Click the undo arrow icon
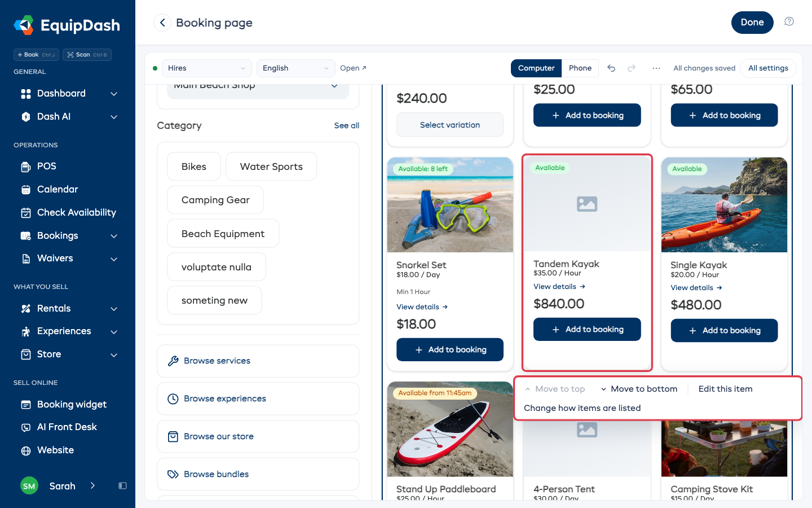This screenshot has height=508, width=812. 611,68
